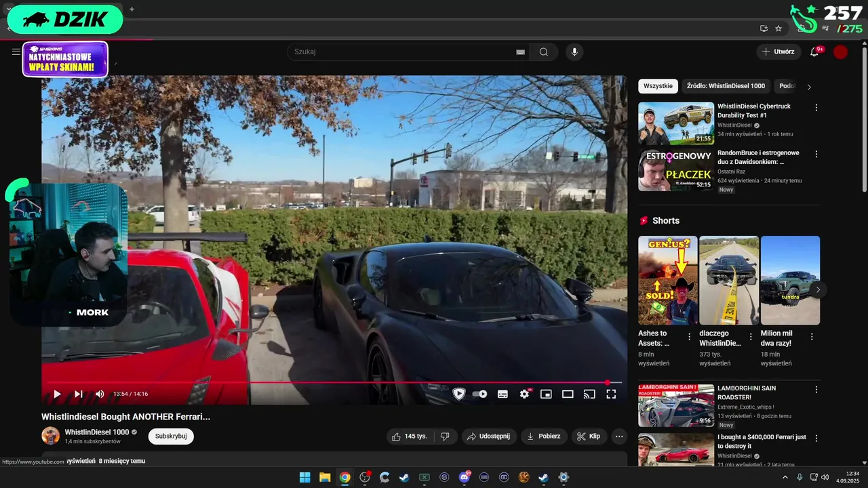Enable theater mode
868x488 pixels.
(568, 394)
